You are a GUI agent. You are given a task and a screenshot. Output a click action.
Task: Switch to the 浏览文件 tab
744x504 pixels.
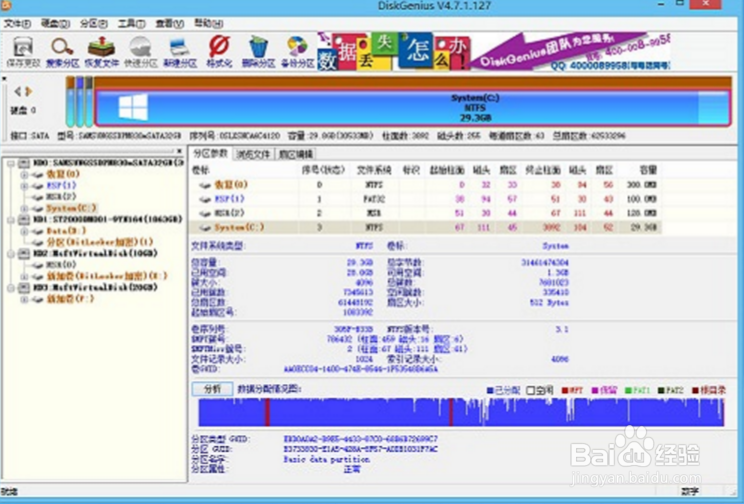tap(253, 154)
